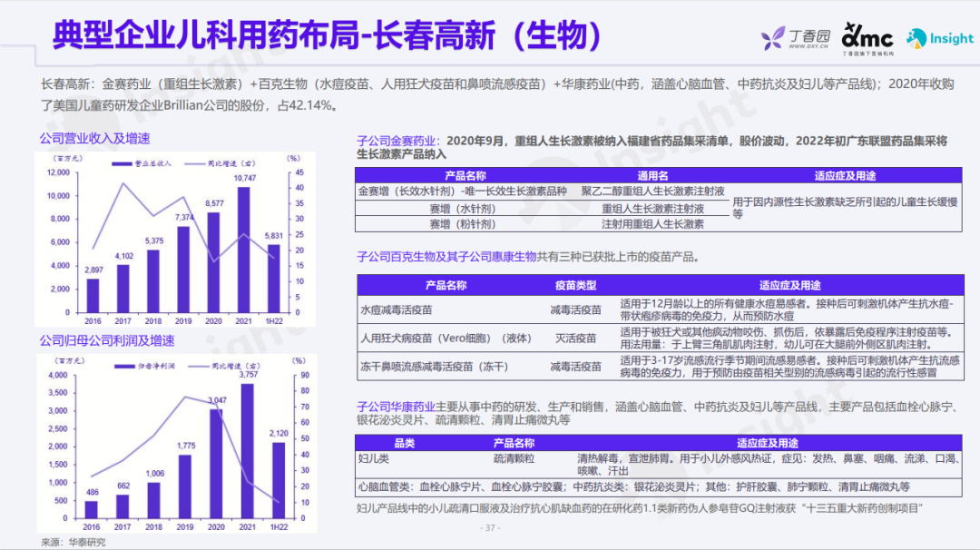Click the cell 冻干鼻喷流感减毒活疫苗（冻干）
This screenshot has height=550, width=980.
click(x=435, y=367)
